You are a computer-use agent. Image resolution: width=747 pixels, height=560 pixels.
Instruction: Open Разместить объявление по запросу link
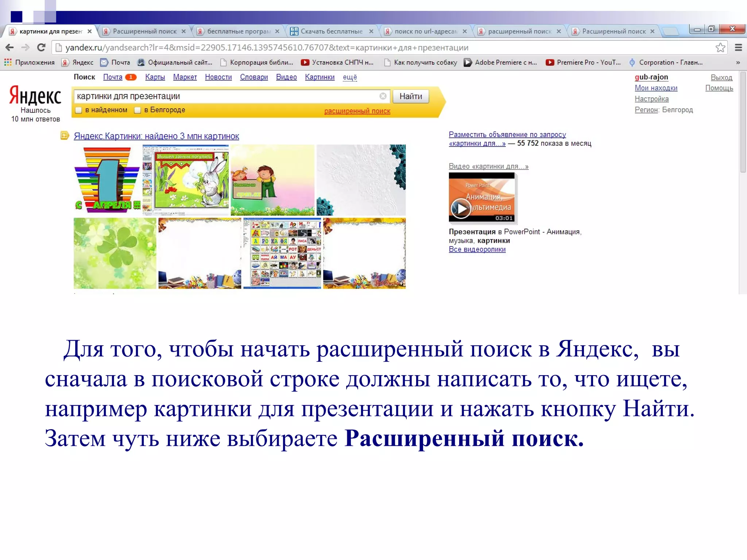click(x=507, y=139)
